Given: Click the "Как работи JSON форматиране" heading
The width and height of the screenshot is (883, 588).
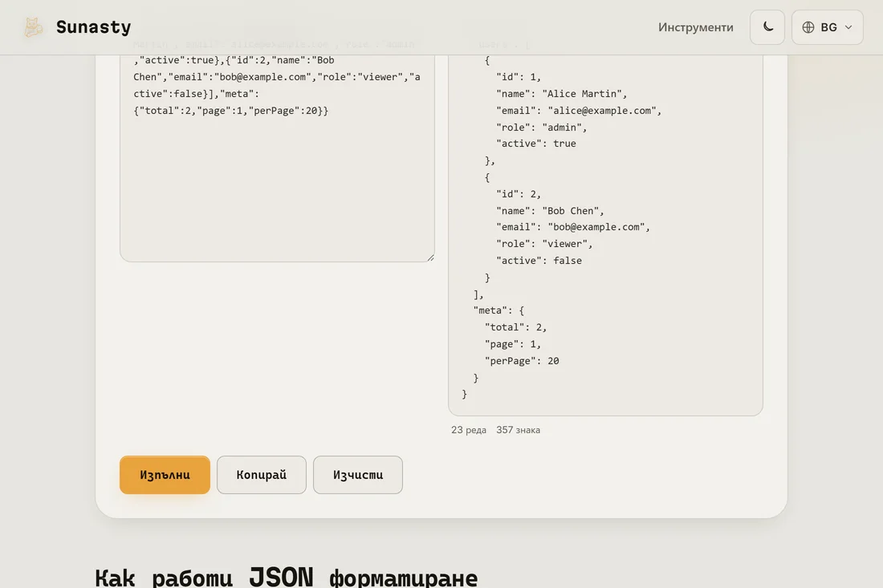Looking at the screenshot, I should 286,578.
